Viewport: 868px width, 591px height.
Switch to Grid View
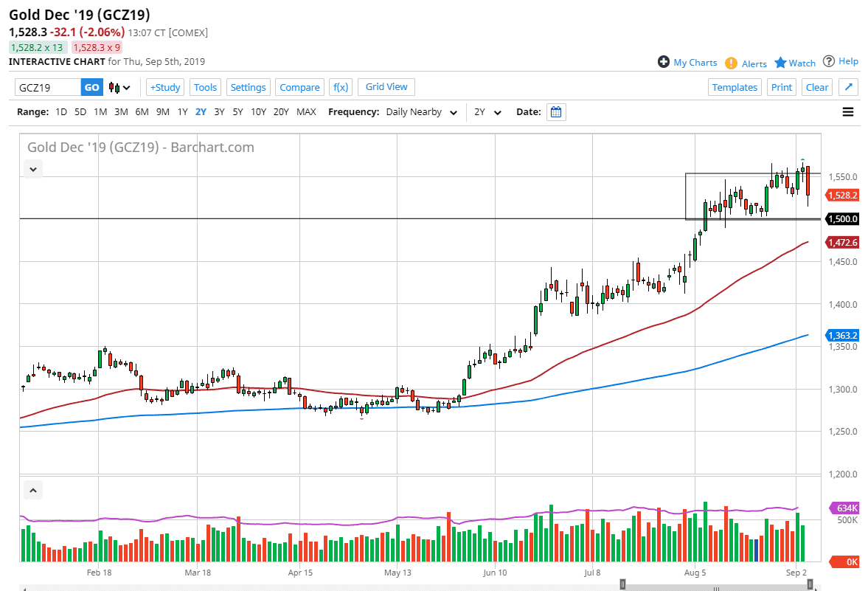[x=386, y=87]
